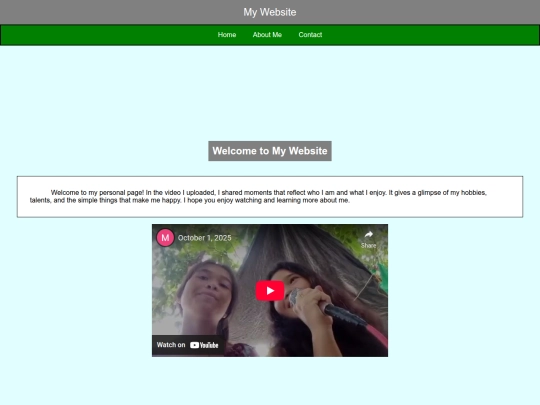Go to the About Me page

click(267, 35)
